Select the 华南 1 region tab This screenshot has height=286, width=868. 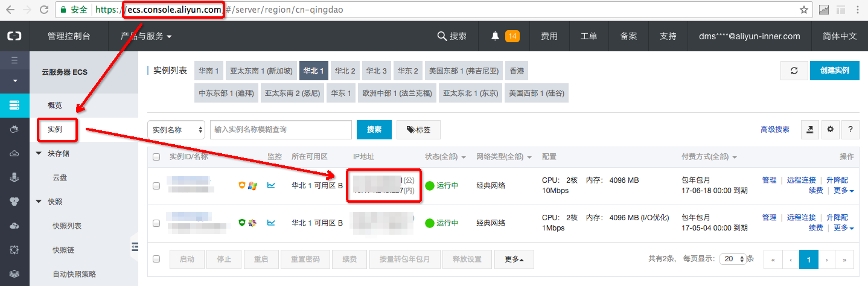click(x=209, y=71)
